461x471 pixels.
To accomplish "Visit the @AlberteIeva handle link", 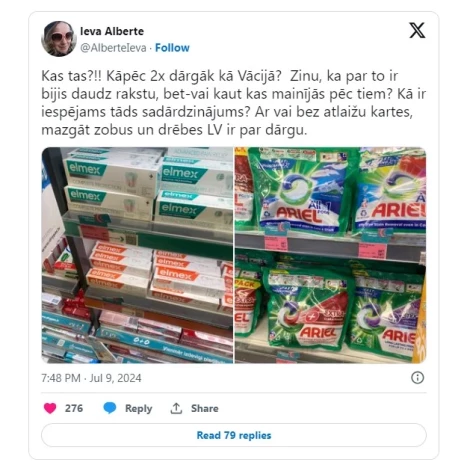I will pos(113,48).
